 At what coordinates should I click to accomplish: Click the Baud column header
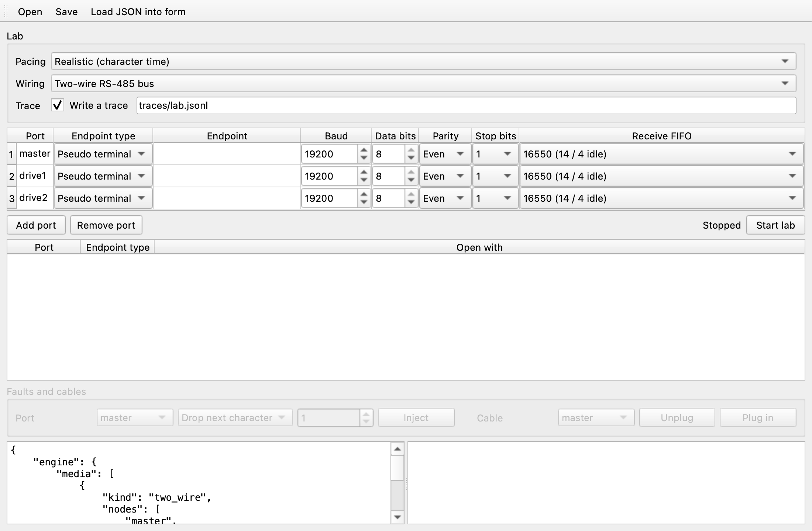pos(336,136)
